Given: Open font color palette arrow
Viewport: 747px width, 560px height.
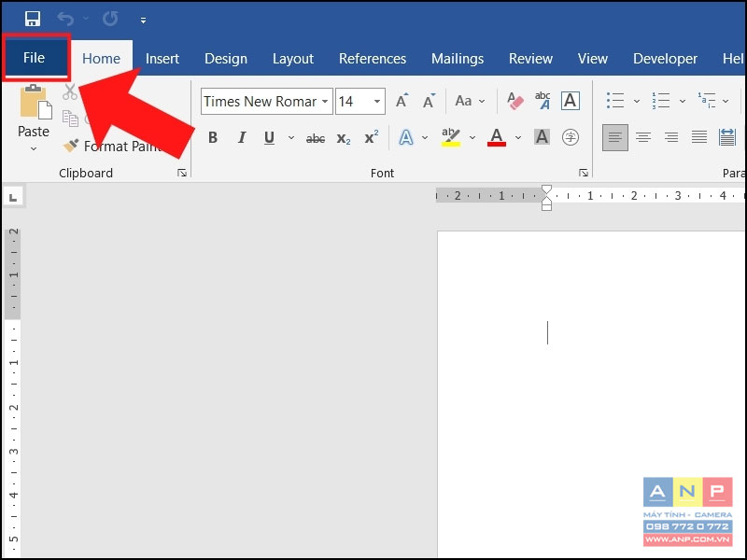Looking at the screenshot, I should 518,138.
